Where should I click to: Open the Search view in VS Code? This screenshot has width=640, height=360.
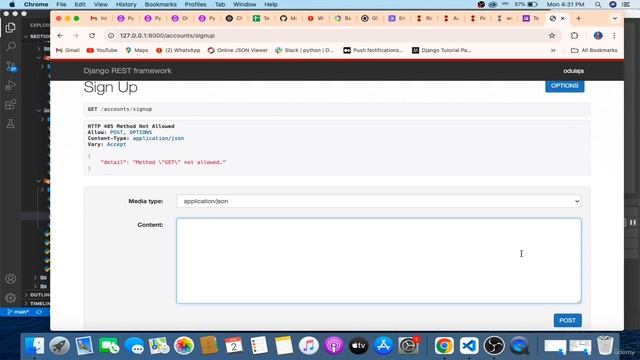click(11, 46)
